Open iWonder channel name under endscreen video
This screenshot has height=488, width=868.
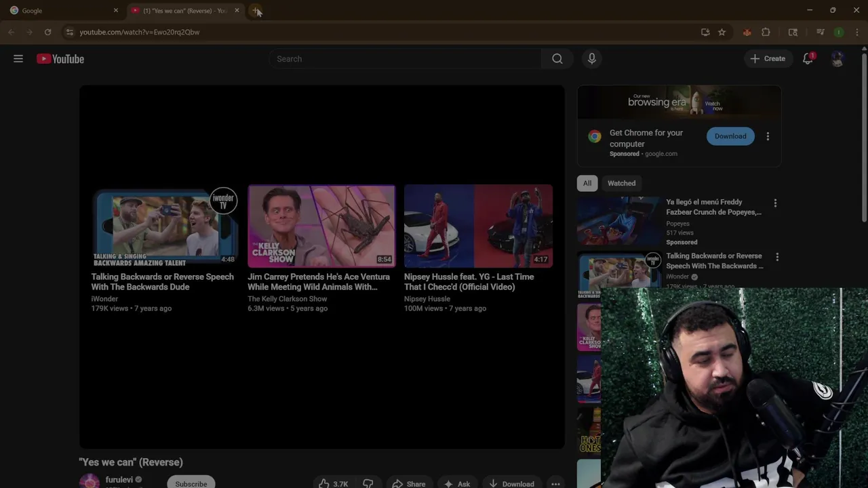(104, 299)
